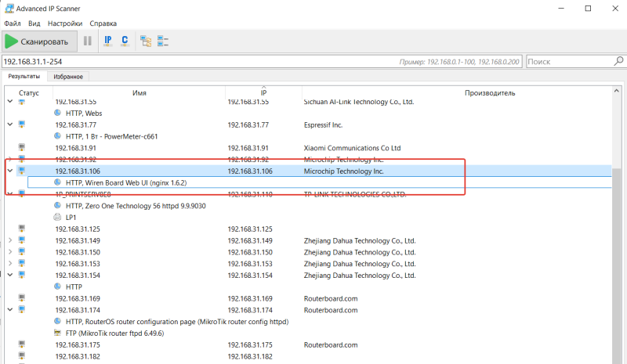Click the FTP folder icon of MikroTik ftpd
The width and height of the screenshot is (627, 364).
pyautogui.click(x=57, y=333)
